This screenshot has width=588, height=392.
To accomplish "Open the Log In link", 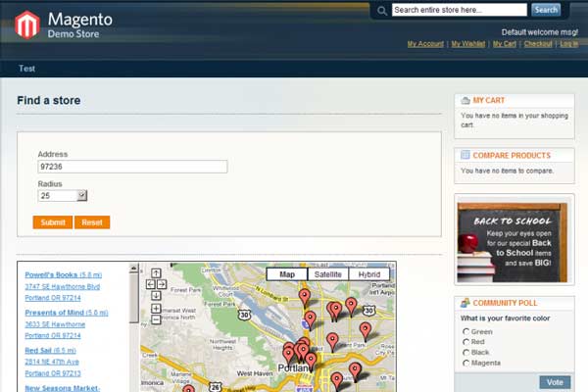I will coord(568,44).
